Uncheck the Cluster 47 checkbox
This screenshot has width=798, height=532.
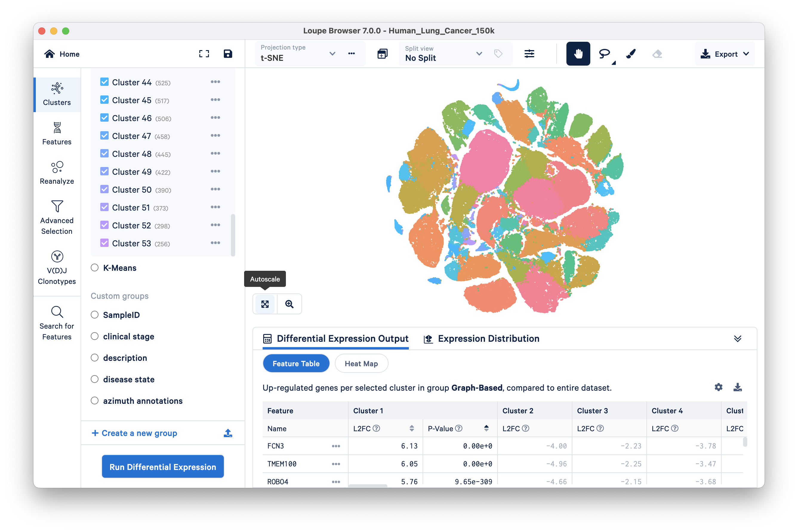104,136
